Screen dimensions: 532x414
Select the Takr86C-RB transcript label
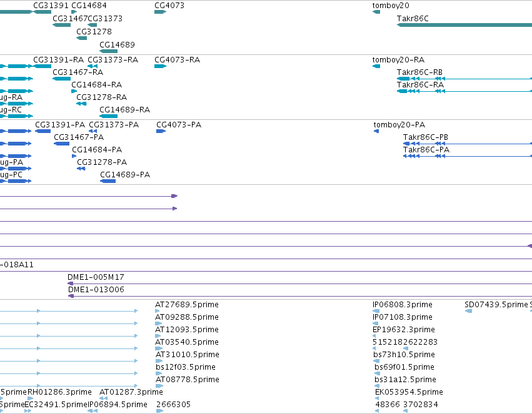pyautogui.click(x=419, y=72)
